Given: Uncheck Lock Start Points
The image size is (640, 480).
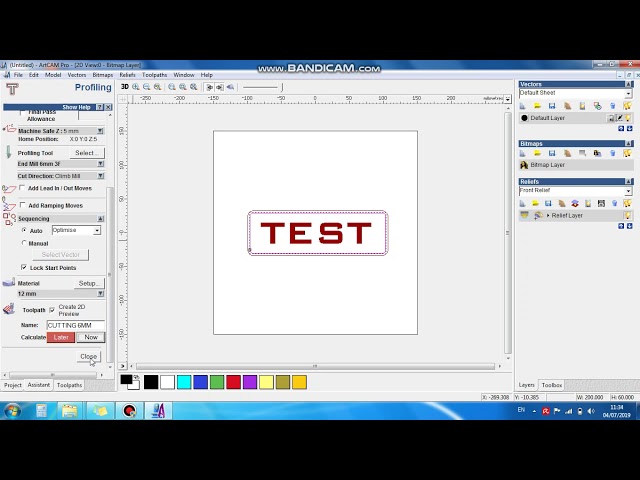Looking at the screenshot, I should tap(24, 267).
